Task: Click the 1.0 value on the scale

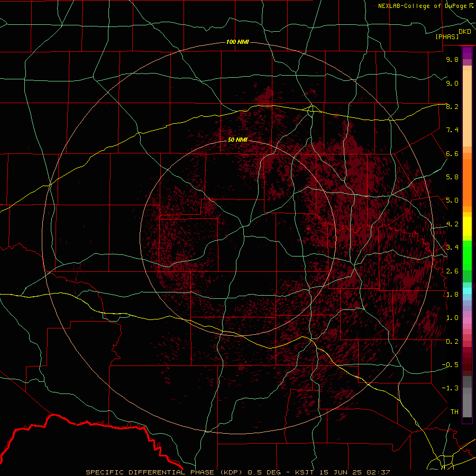Action: click(x=452, y=318)
